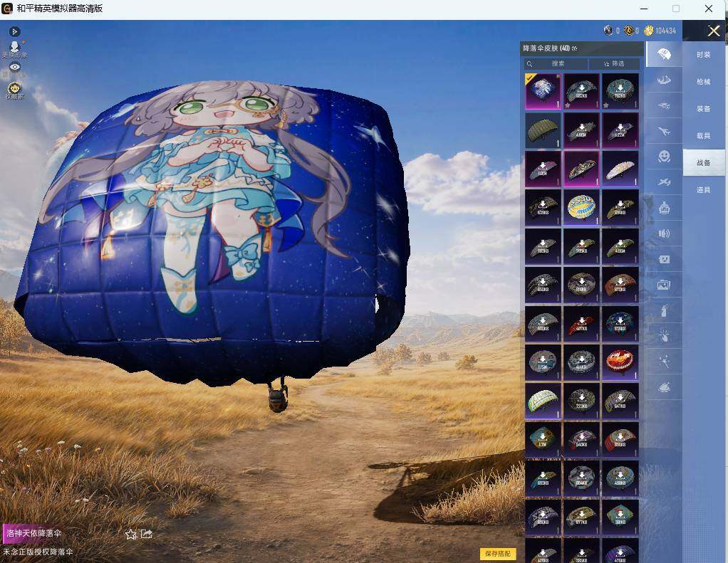Select the red round lantern parachute
Screen dimensions: 728x563
(x=620, y=362)
